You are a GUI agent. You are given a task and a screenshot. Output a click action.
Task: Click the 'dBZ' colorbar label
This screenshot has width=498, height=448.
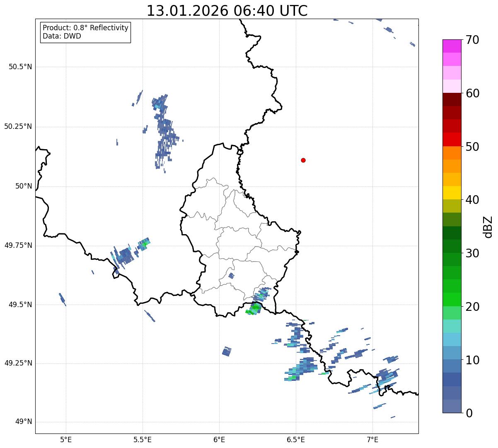pos(488,227)
